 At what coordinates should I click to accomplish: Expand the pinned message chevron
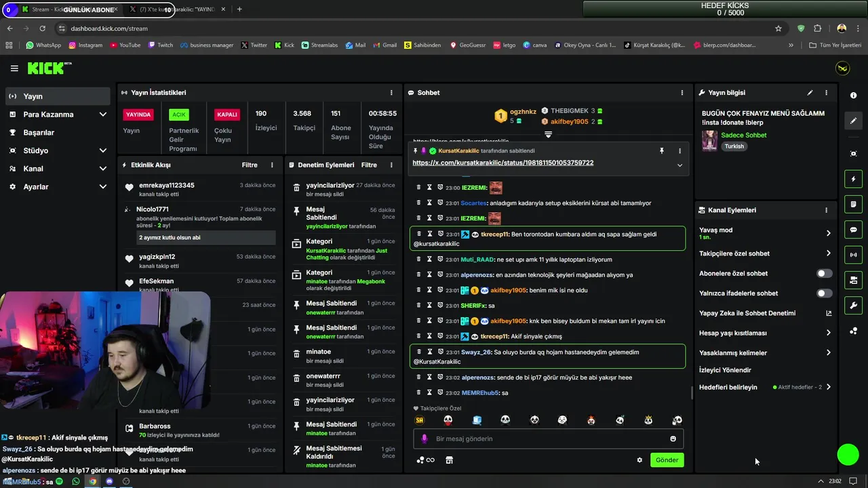click(679, 165)
